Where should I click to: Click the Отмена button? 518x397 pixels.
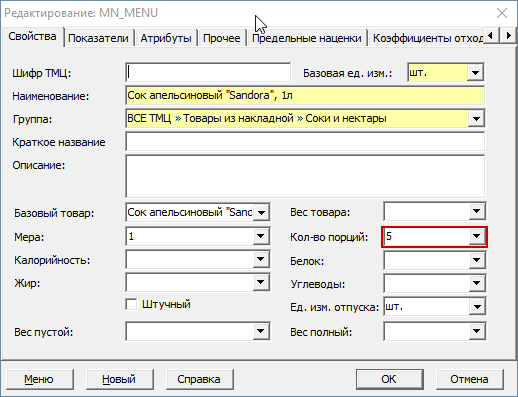click(469, 379)
